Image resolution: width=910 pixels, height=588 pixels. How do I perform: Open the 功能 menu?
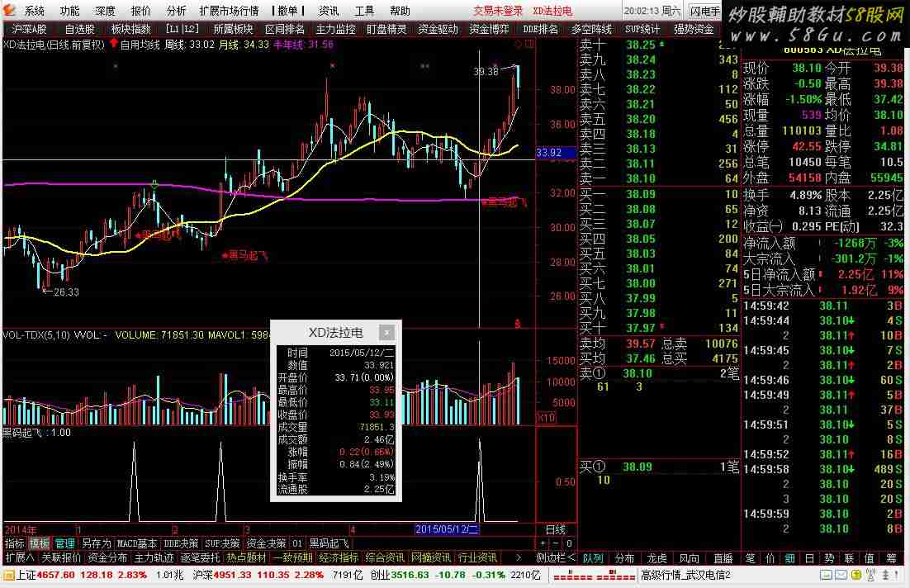[x=69, y=11]
